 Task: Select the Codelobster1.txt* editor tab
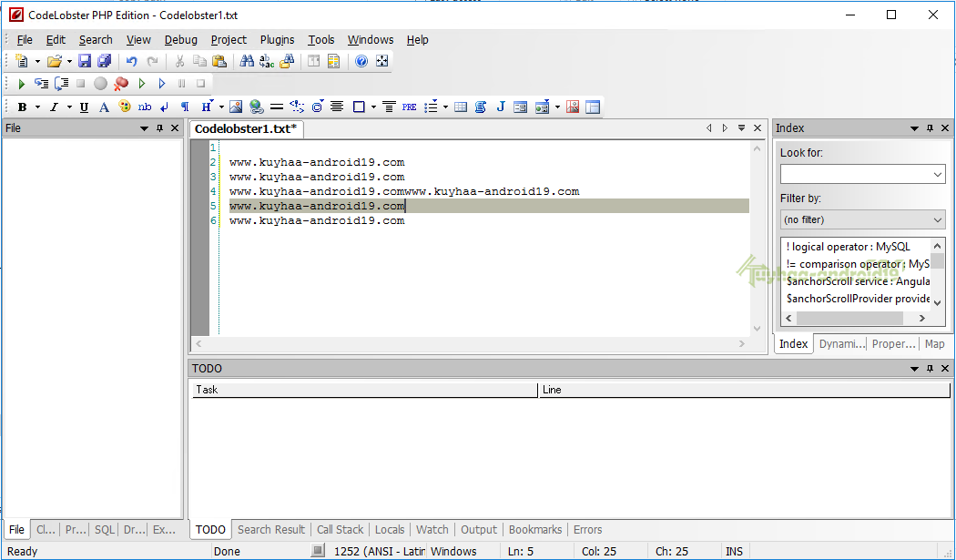tap(246, 128)
